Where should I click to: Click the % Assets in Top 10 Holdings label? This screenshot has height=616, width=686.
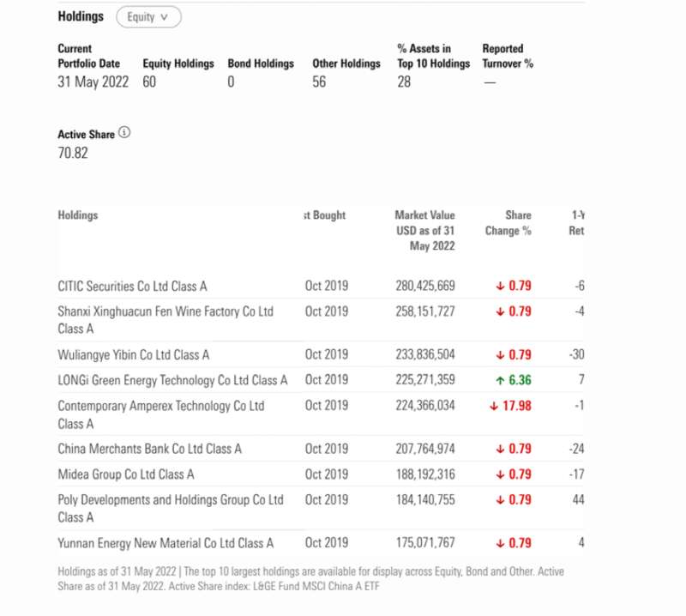click(x=434, y=56)
